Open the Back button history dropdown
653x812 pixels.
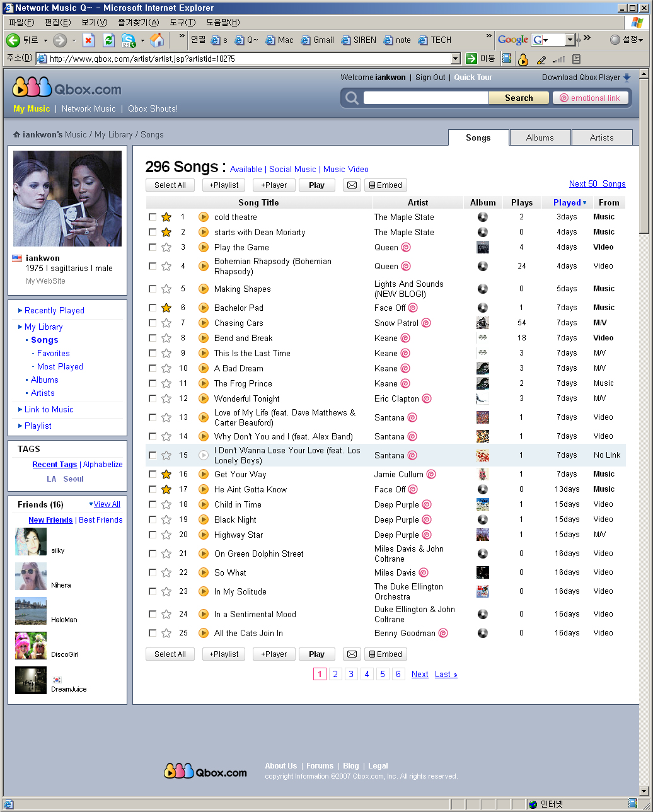45,40
